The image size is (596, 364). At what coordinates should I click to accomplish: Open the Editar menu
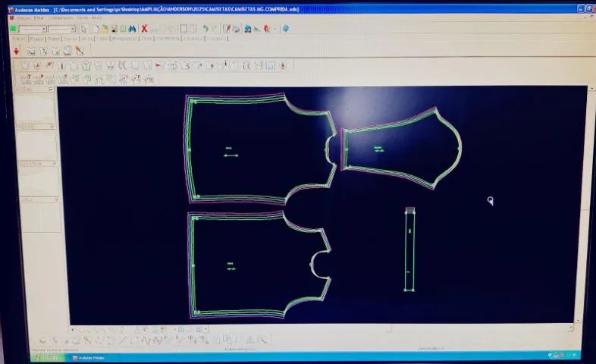tap(39, 18)
